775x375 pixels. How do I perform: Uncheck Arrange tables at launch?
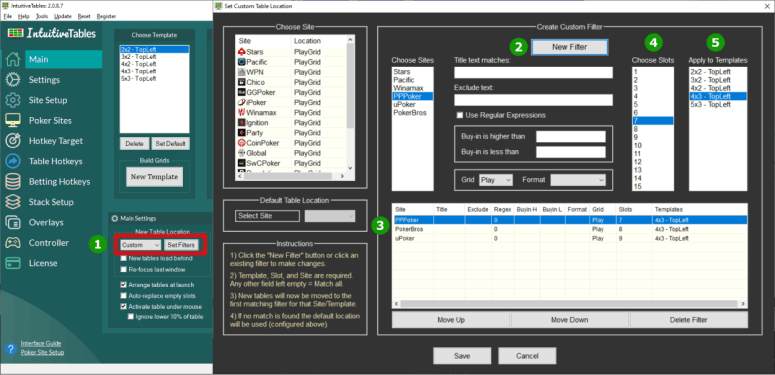point(124,285)
